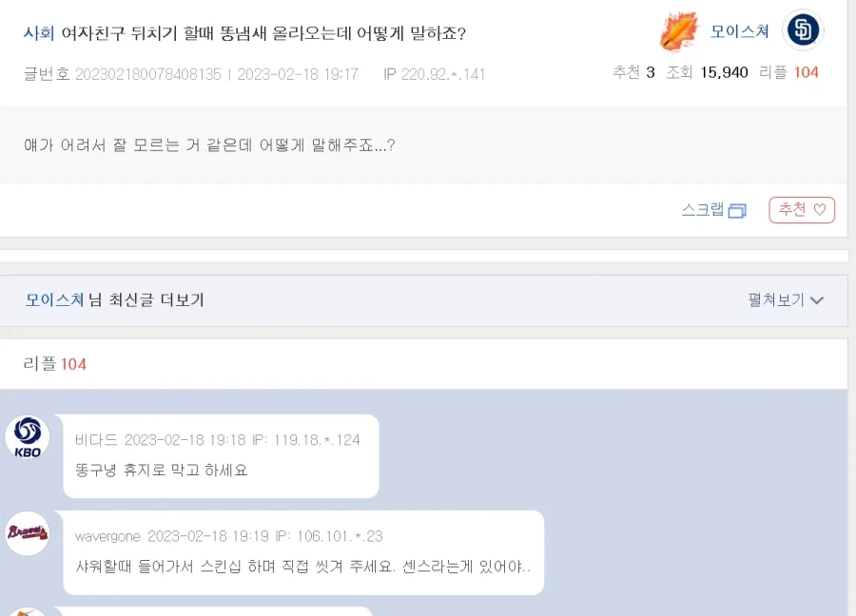Select the 리플 104 comment counter
The image size is (856, 616).
tap(55, 364)
